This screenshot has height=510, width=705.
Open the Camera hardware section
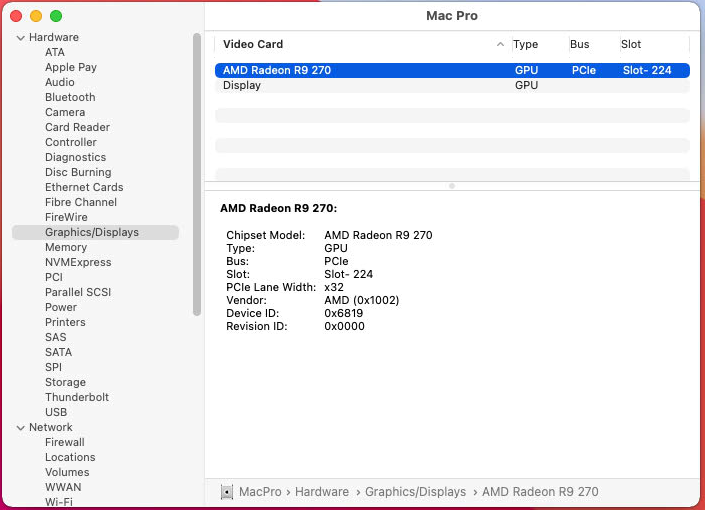pos(65,112)
